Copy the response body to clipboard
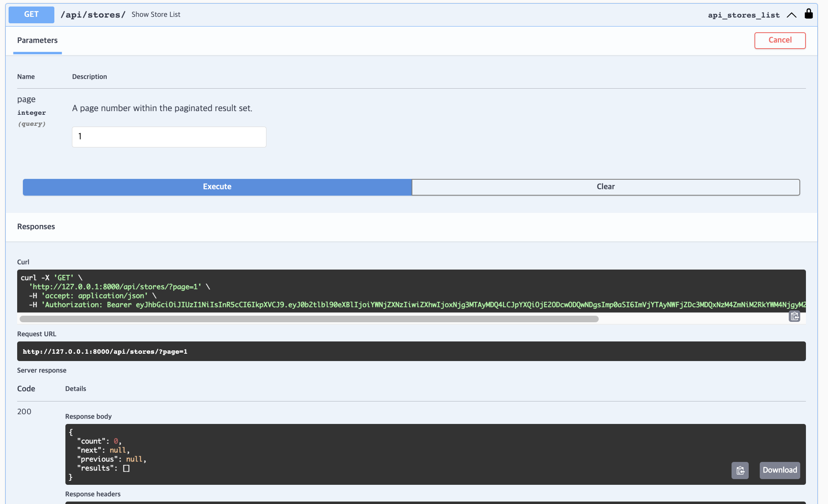The width and height of the screenshot is (828, 504). 740,471
